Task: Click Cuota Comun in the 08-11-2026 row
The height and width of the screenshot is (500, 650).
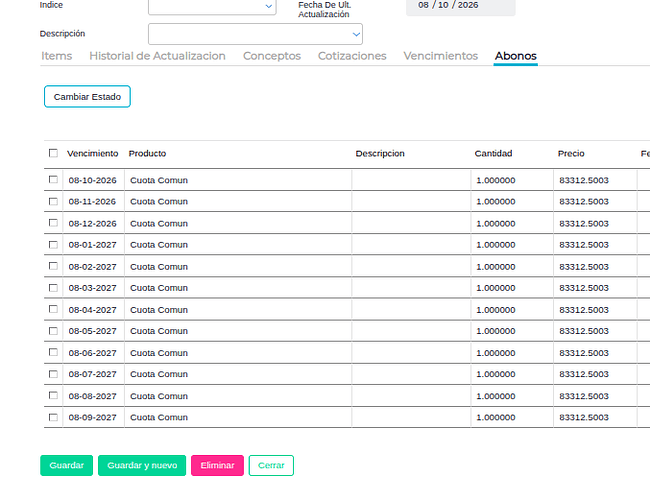Action: pyautogui.click(x=159, y=201)
